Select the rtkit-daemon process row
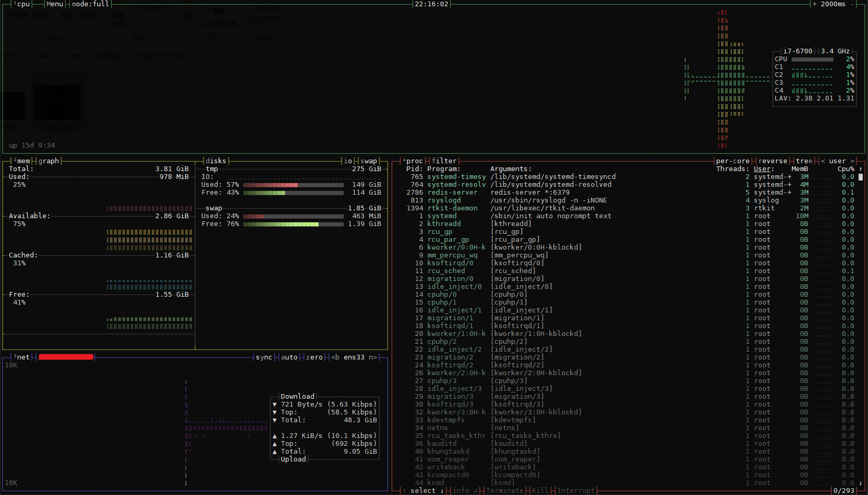This screenshot has height=495, width=868. [630, 208]
